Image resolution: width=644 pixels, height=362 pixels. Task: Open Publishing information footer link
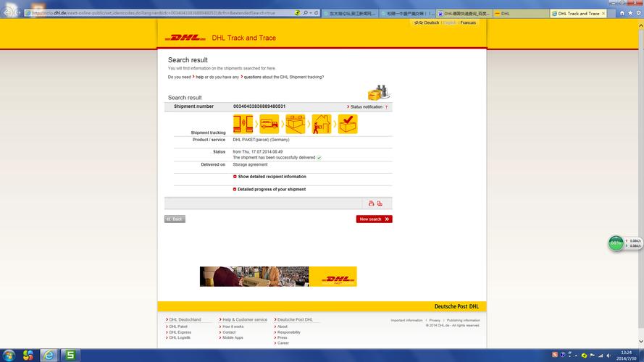464,320
